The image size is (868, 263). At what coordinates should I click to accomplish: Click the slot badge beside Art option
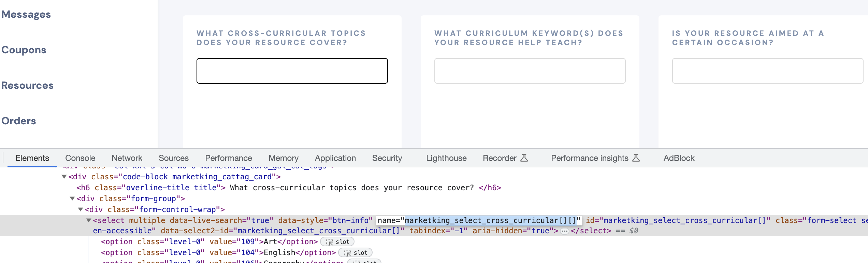point(337,242)
